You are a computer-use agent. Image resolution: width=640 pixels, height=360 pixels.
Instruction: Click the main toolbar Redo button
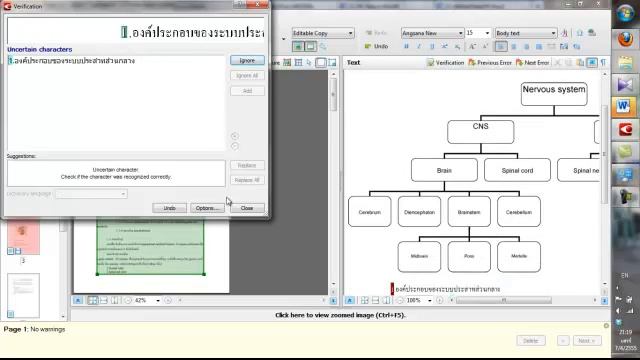[x=376, y=33]
